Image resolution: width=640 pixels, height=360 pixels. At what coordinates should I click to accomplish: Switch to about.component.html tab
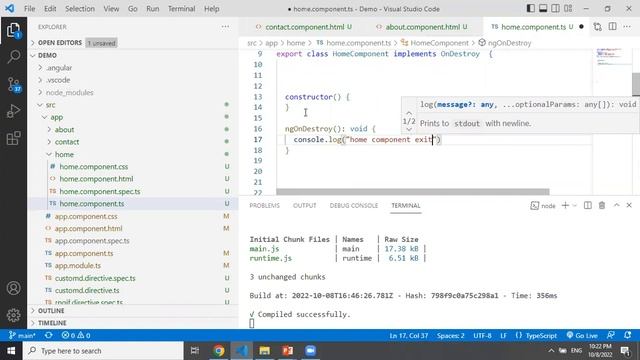(x=422, y=27)
